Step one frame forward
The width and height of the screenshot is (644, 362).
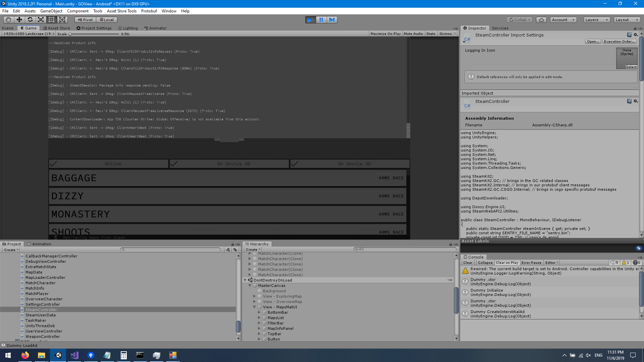332,20
